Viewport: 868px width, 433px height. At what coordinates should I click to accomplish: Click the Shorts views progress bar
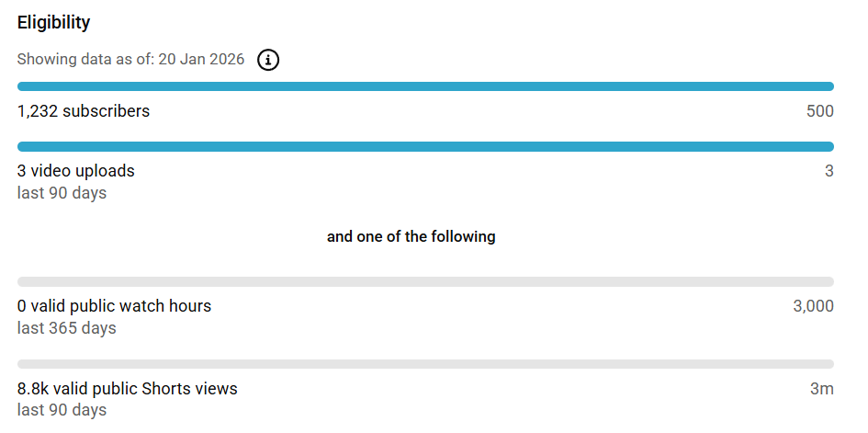[x=425, y=364]
